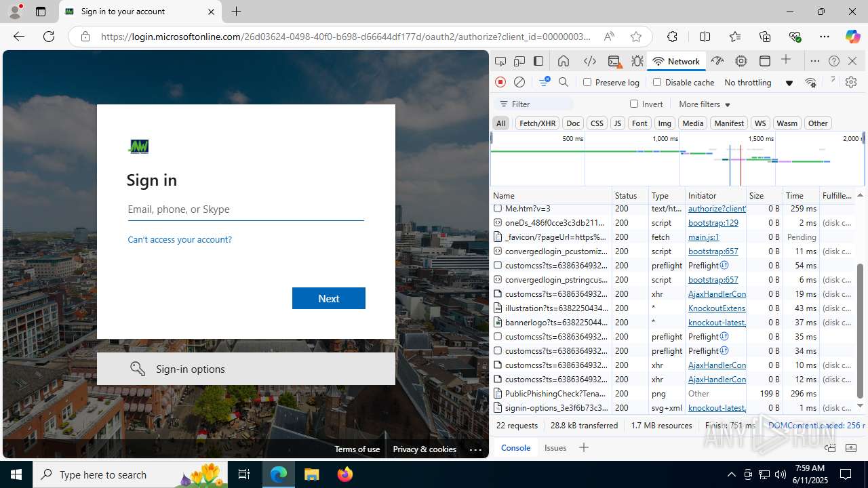The height and width of the screenshot is (488, 868).
Task: Open the DevTools Welcome home tab
Action: [564, 61]
